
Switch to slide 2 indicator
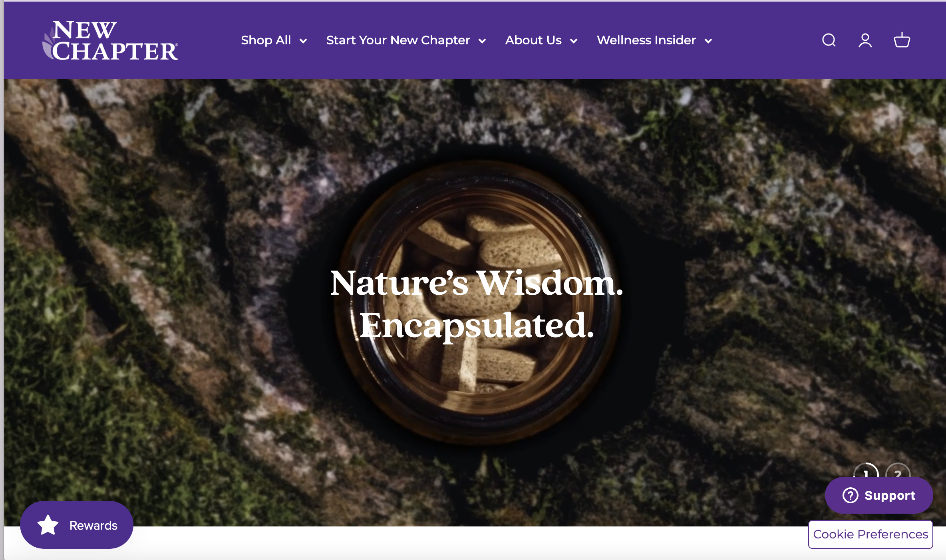pos(898,471)
